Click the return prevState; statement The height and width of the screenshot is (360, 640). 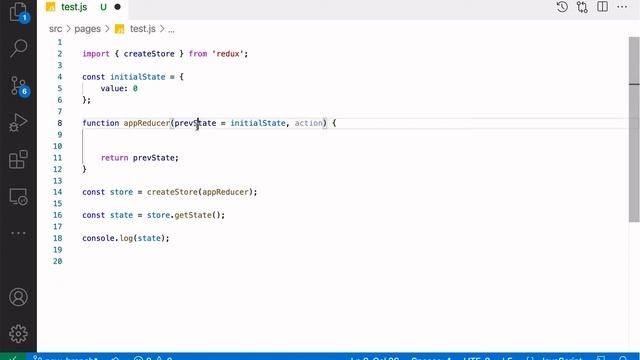[x=140, y=158]
